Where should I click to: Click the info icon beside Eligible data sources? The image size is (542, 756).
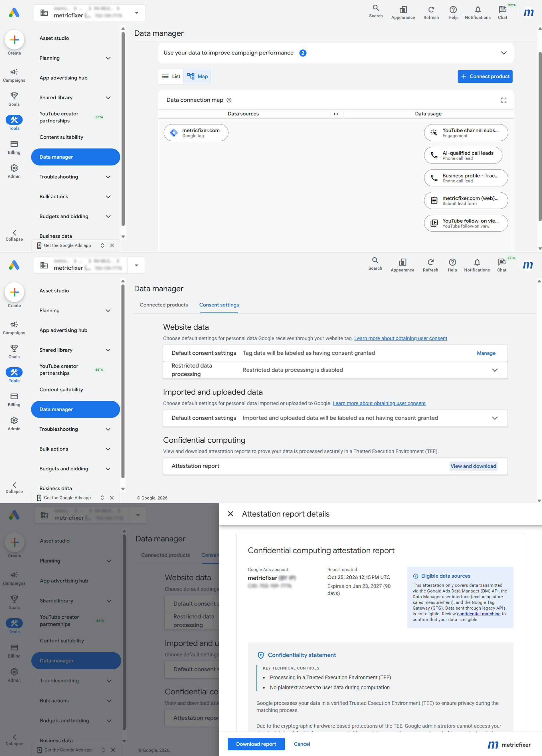point(415,576)
